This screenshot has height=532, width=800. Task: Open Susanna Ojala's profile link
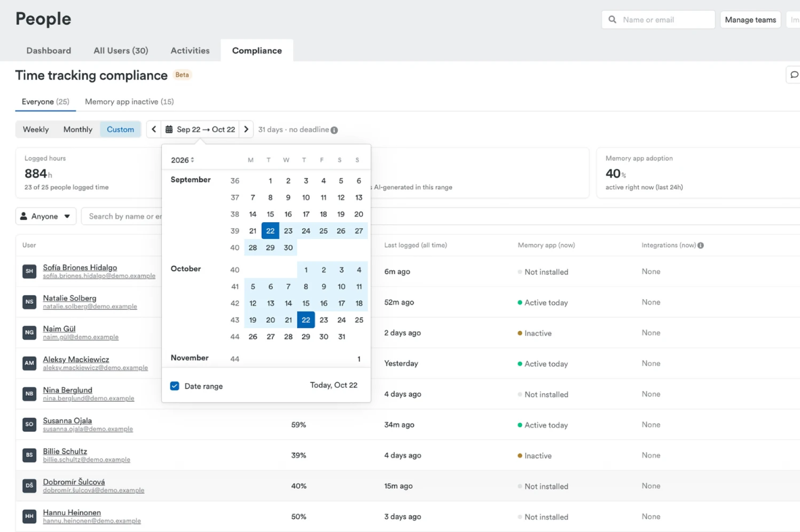[x=67, y=420]
